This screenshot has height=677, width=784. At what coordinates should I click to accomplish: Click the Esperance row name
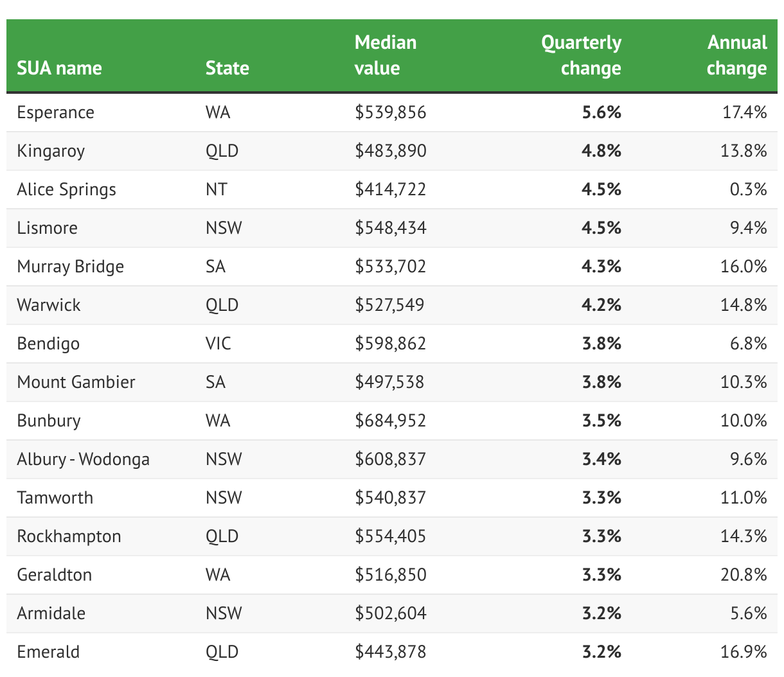coord(55,112)
